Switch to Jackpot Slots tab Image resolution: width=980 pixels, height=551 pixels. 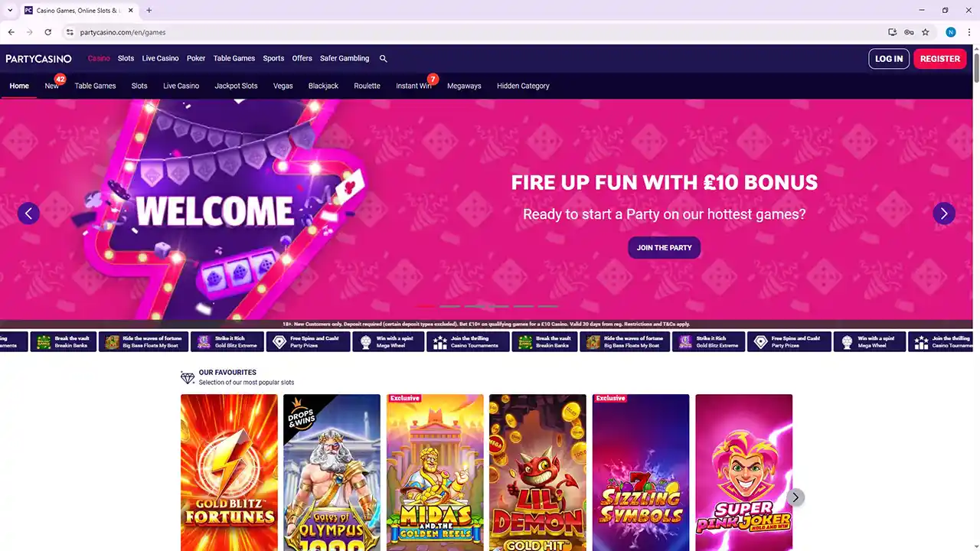236,86
